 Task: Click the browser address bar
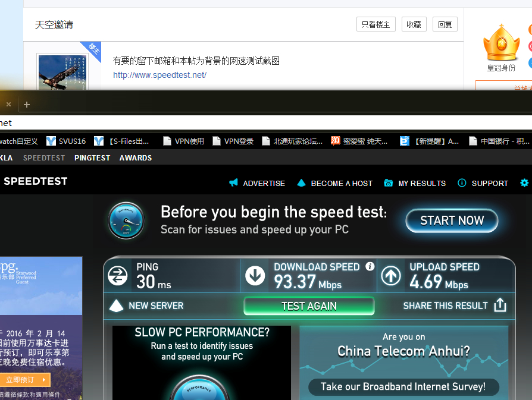point(266,122)
